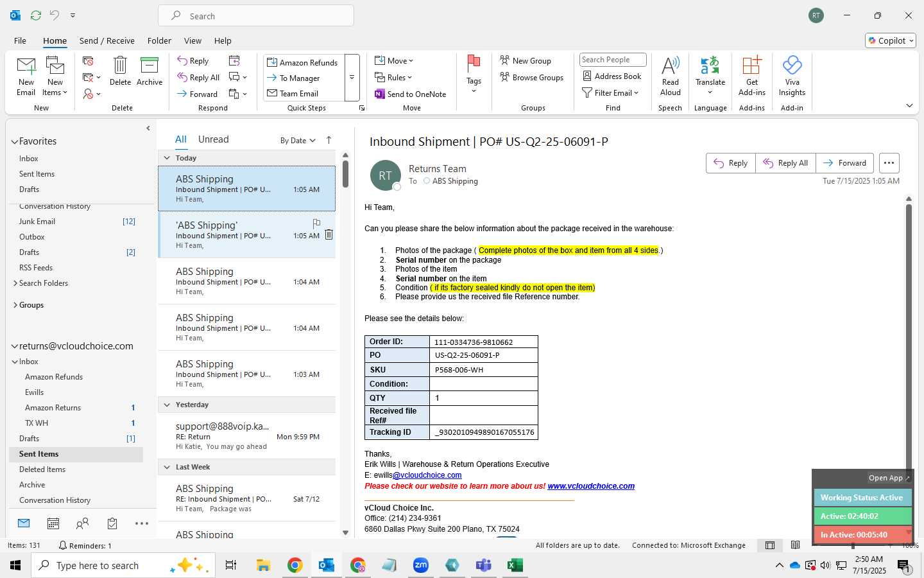The image size is (924, 578).
Task: Click the Read Aloud icon
Action: (670, 76)
